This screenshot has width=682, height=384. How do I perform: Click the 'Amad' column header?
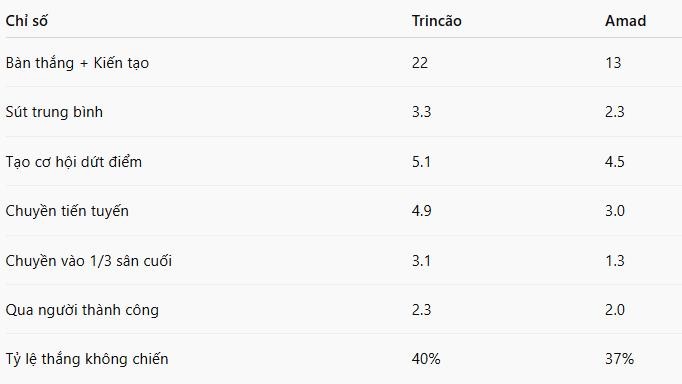pyautogui.click(x=625, y=21)
